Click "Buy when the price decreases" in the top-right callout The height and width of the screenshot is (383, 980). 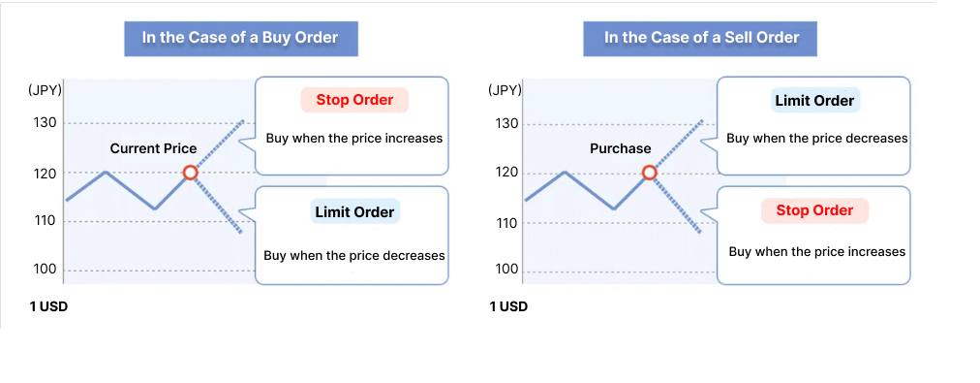pos(817,139)
